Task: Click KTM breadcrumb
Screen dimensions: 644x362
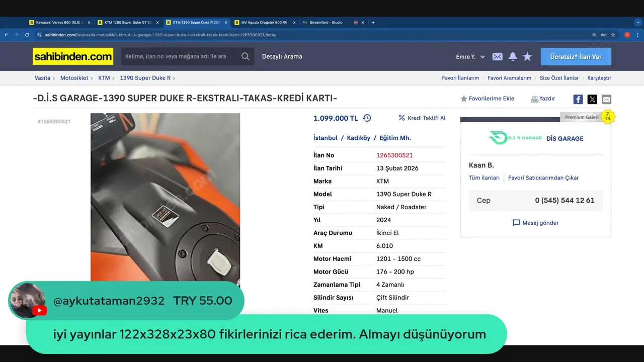Action: point(104,78)
